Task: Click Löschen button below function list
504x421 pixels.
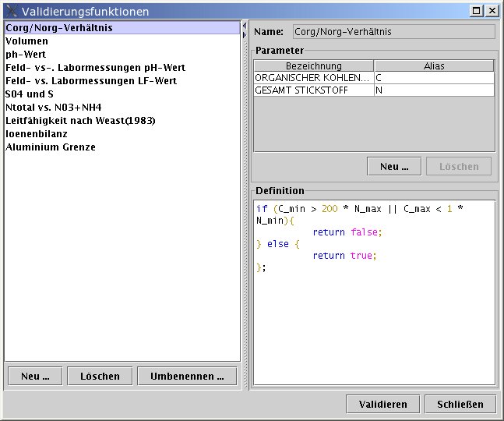Action: click(100, 376)
